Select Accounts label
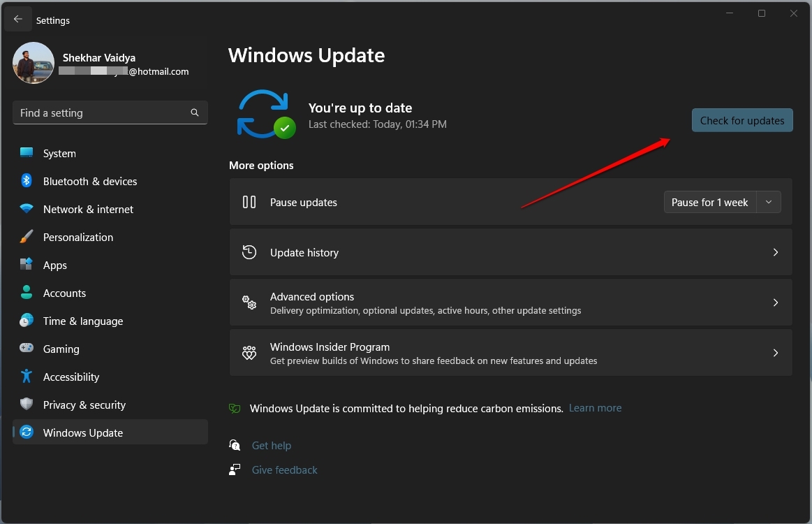812x524 pixels. point(64,293)
